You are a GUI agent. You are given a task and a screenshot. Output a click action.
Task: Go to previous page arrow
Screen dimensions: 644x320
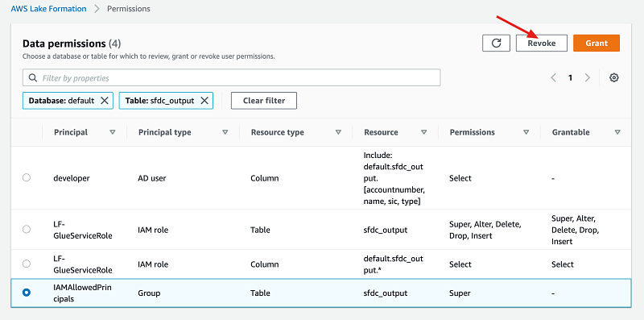click(x=554, y=77)
